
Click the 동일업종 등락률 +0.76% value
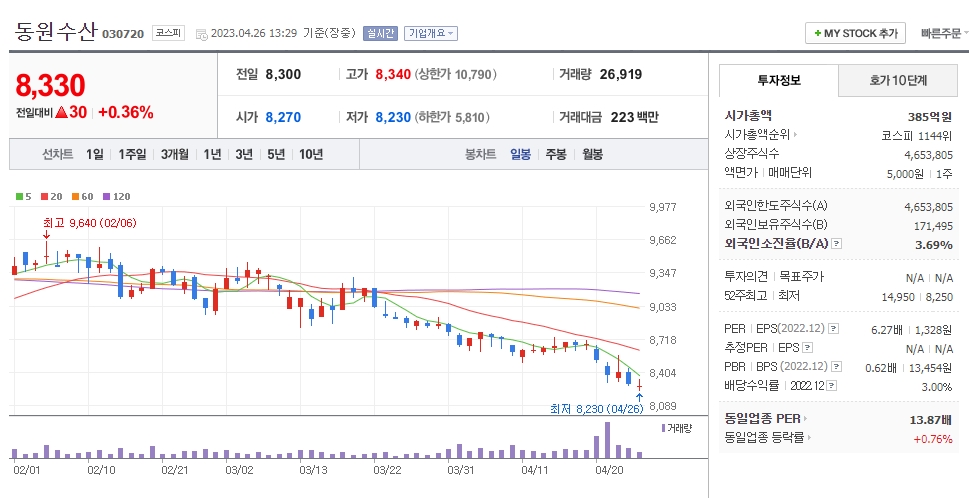click(933, 439)
